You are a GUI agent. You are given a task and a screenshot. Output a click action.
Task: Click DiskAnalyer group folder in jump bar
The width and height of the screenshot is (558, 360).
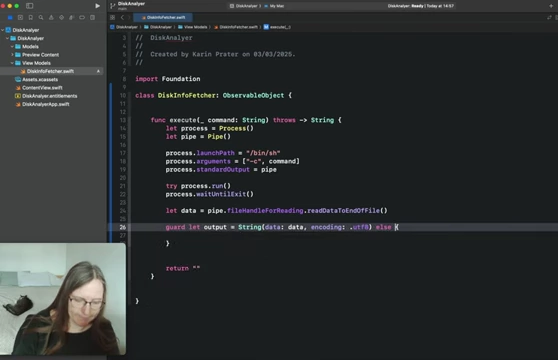tap(158, 27)
